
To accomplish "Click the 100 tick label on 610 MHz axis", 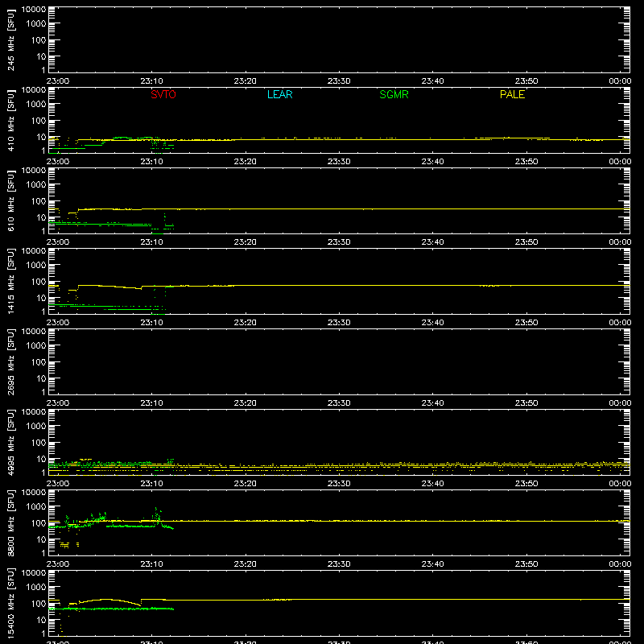I will [39, 201].
